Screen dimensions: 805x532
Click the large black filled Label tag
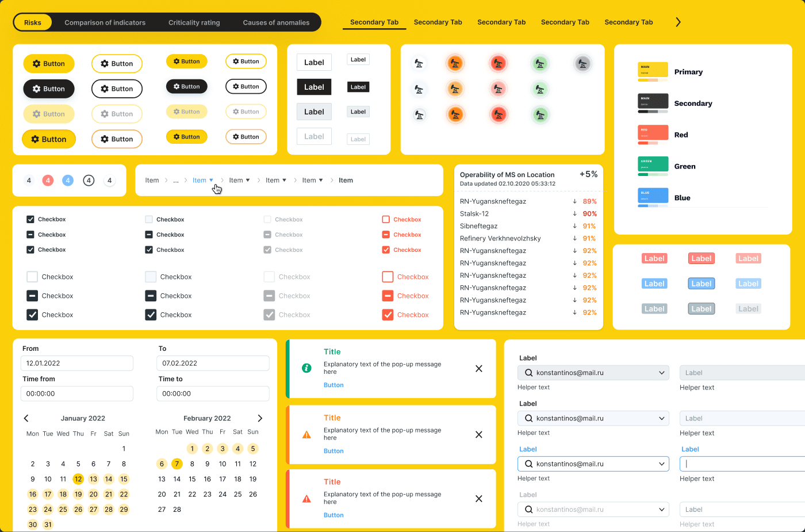(x=314, y=87)
